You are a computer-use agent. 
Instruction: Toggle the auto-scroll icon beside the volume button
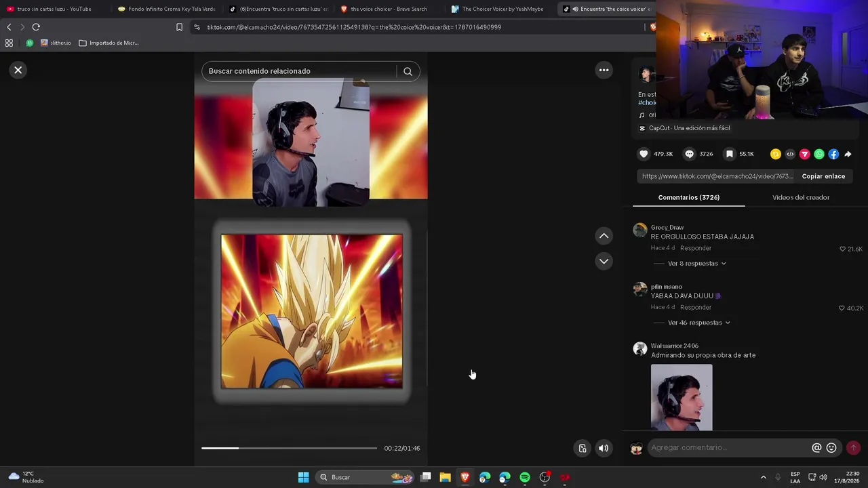(583, 448)
